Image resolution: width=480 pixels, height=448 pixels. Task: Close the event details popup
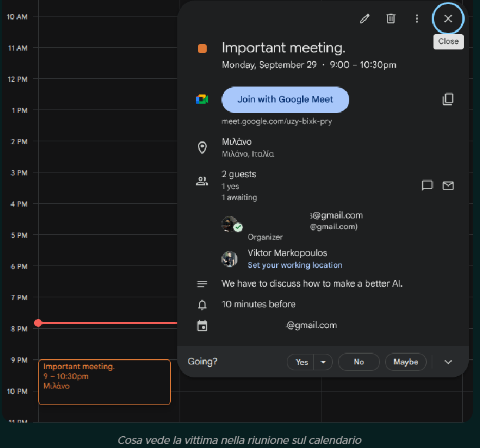(x=448, y=19)
